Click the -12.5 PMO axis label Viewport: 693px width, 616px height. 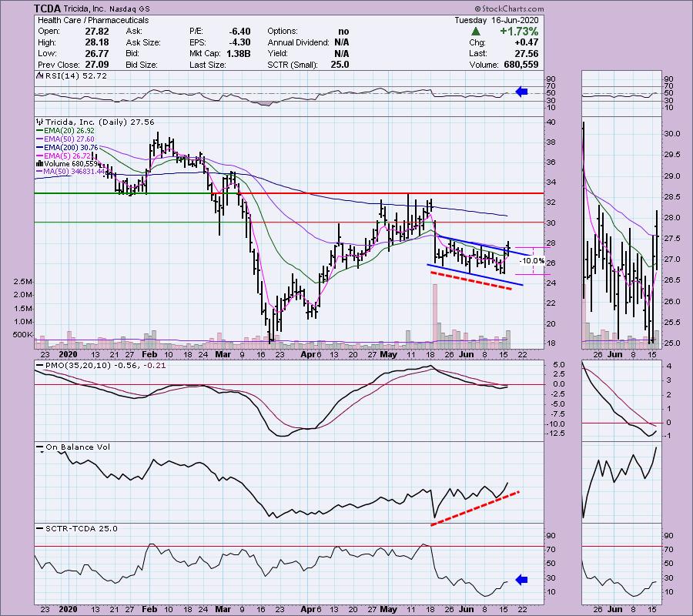557,433
